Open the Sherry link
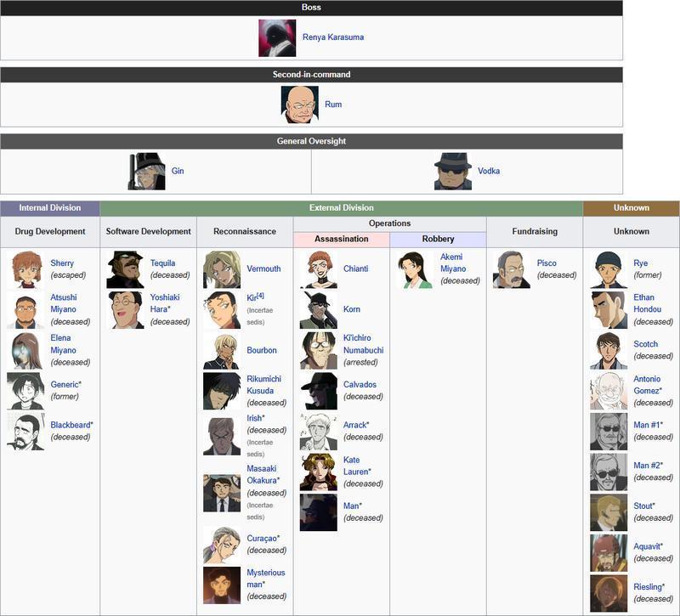Image resolution: width=680 pixels, height=616 pixels. point(62,263)
